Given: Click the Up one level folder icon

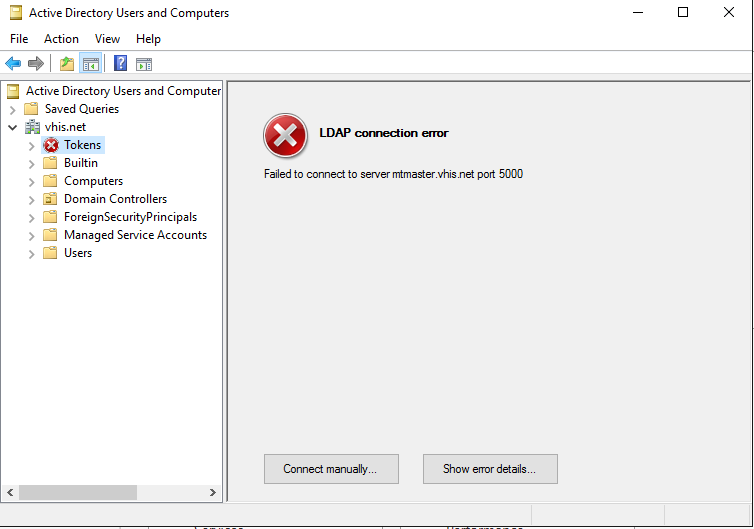Looking at the screenshot, I should (67, 63).
